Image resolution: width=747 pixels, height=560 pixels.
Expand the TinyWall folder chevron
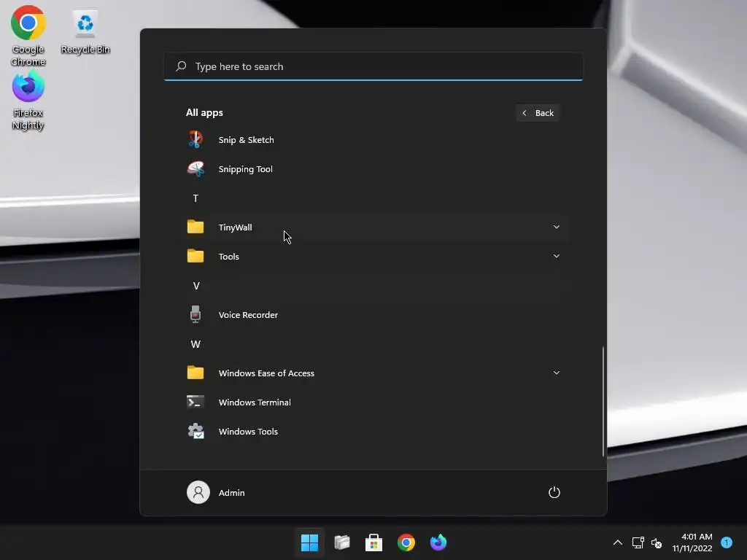tap(557, 227)
